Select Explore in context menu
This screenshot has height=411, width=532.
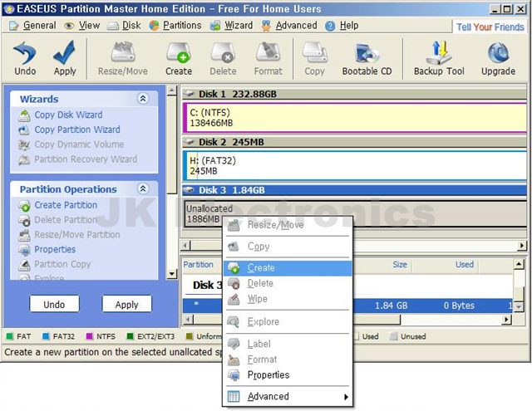click(x=288, y=321)
